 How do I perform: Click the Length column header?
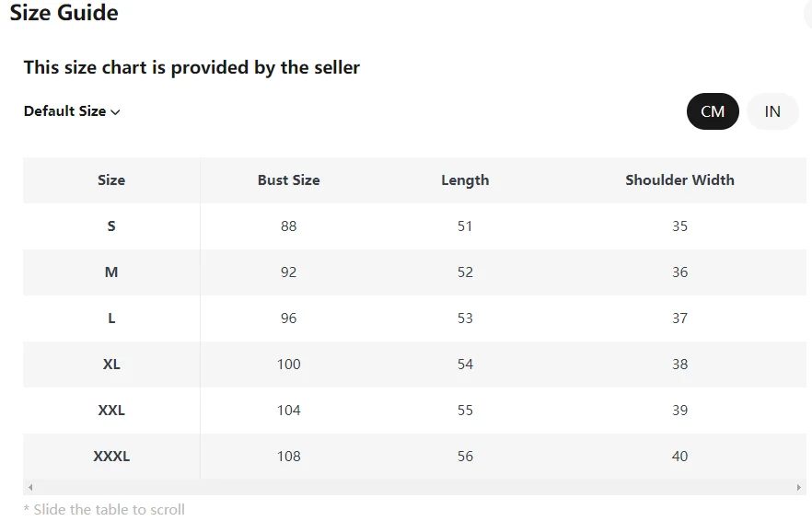click(x=465, y=180)
